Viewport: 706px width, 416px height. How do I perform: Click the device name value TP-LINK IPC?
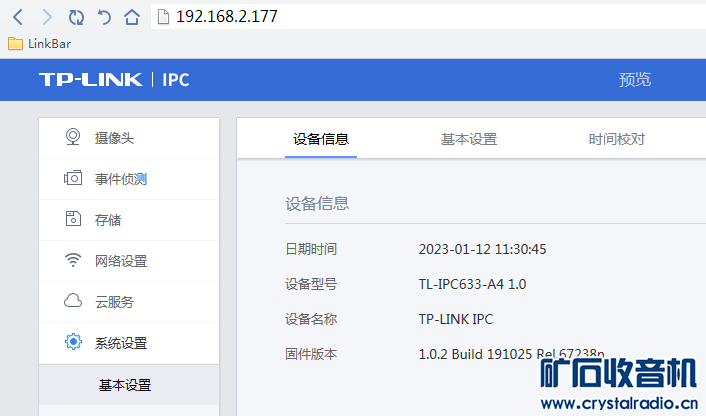[x=456, y=319]
